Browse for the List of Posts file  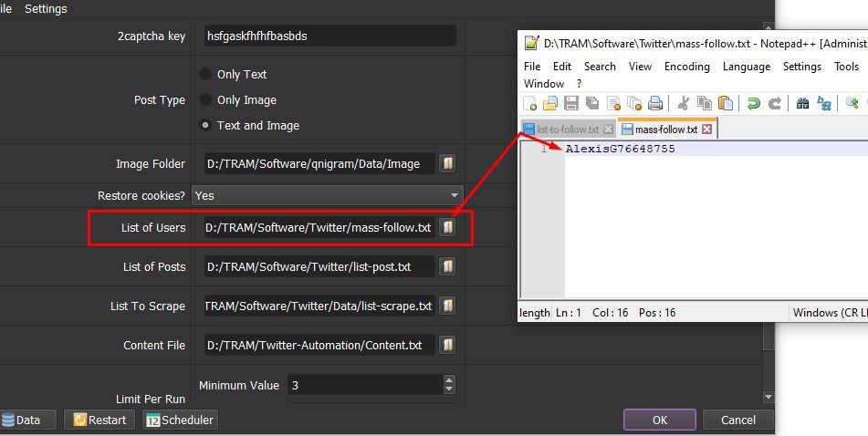tap(448, 266)
